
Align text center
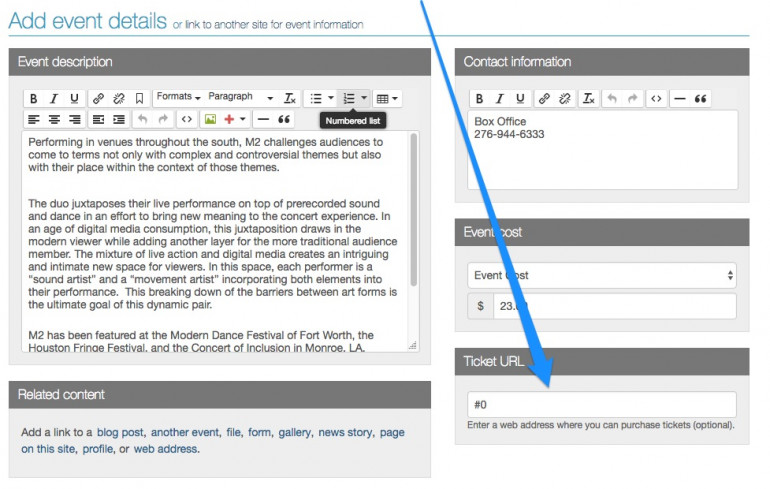[x=54, y=119]
